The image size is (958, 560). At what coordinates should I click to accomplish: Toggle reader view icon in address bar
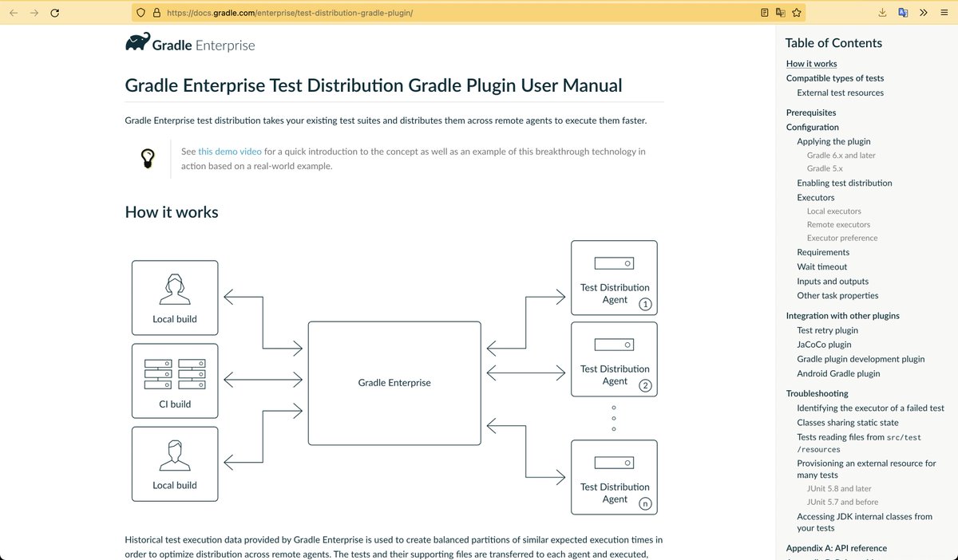coord(764,13)
